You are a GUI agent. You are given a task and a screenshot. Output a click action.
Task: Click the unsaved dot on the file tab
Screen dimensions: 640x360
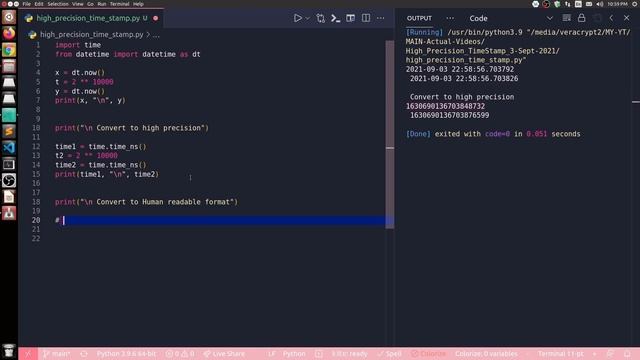pyautogui.click(x=156, y=18)
